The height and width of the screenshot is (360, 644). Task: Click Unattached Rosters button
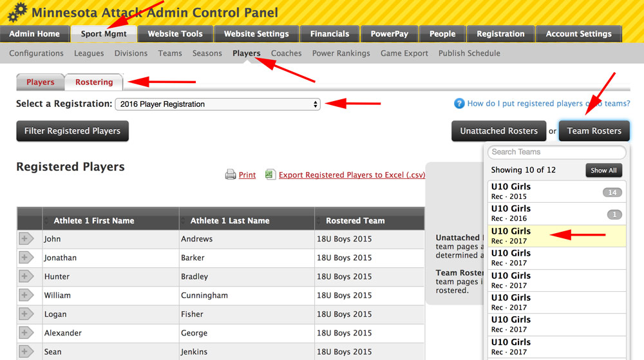[499, 131]
